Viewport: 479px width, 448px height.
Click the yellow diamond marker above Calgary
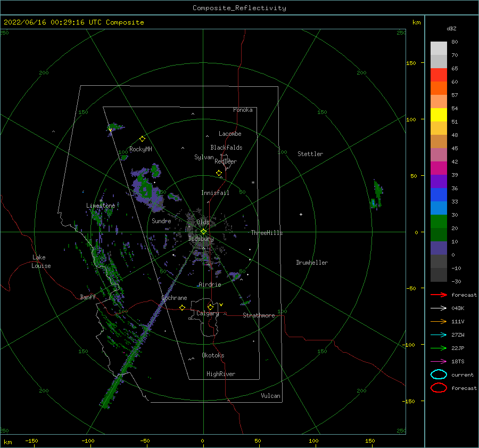coord(210,307)
